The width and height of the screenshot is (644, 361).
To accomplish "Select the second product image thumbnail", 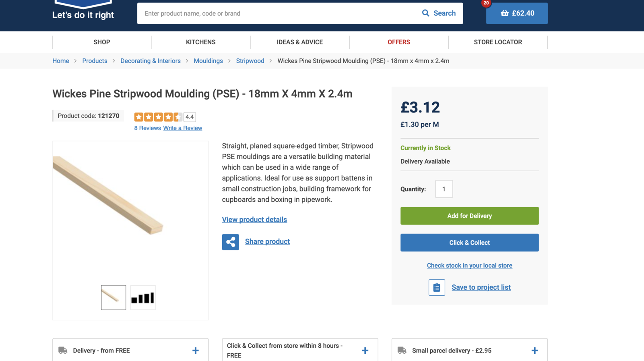I will coord(143,298).
